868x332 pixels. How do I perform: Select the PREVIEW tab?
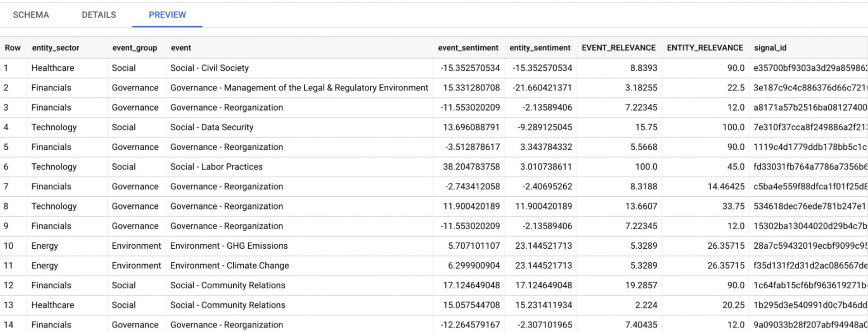[x=167, y=15]
